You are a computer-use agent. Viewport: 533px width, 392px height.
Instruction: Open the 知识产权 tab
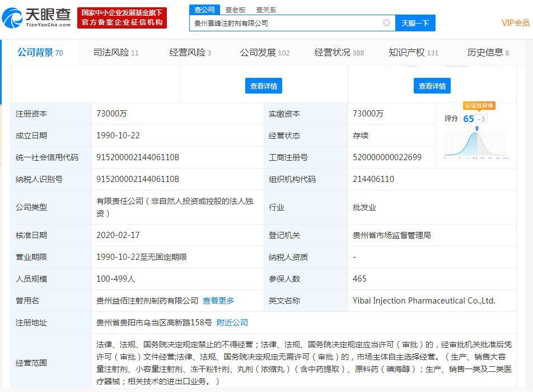[413, 52]
